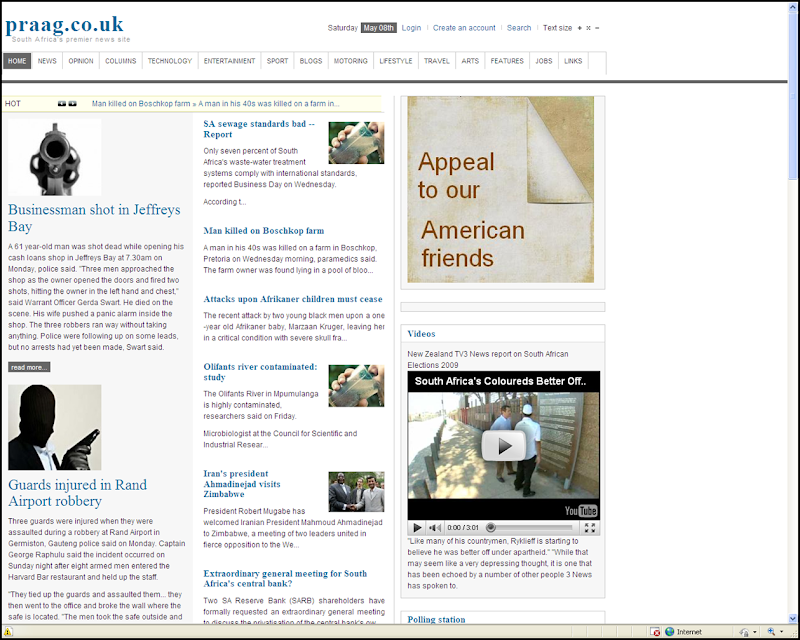Open Extraordinary general meeting for central bank article
The width and height of the screenshot is (800, 640).
click(x=285, y=579)
